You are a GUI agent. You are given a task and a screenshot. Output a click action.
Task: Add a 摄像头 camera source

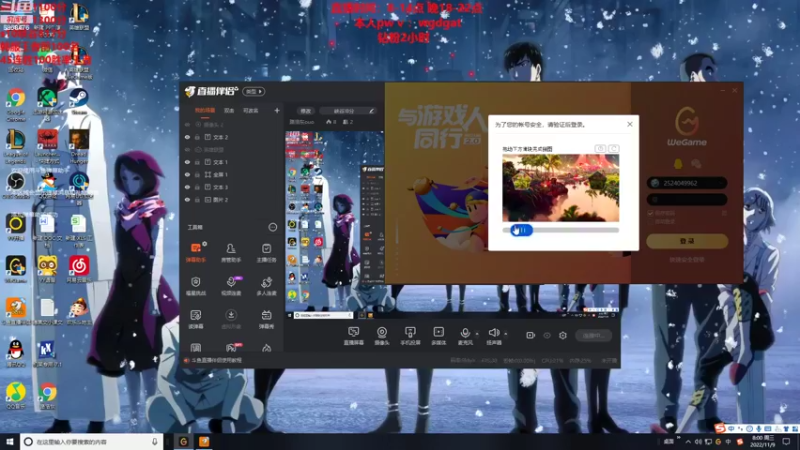pos(382,336)
